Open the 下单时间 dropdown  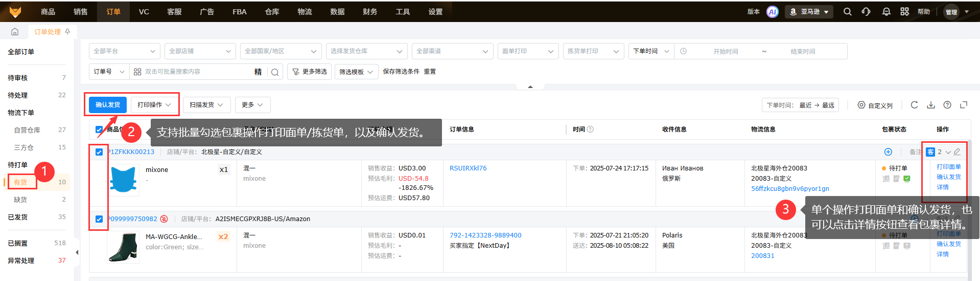[651, 51]
